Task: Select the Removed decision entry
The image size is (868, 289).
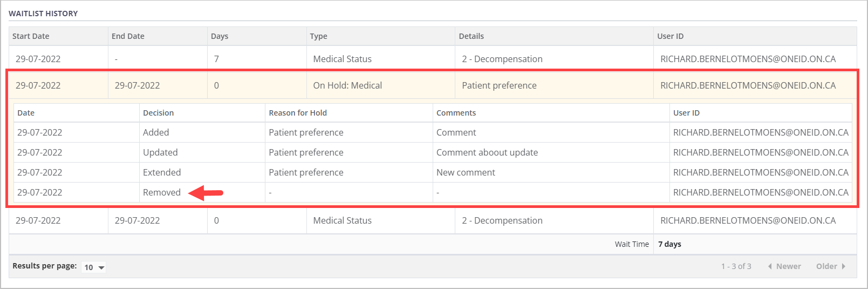Action: pyautogui.click(x=161, y=192)
